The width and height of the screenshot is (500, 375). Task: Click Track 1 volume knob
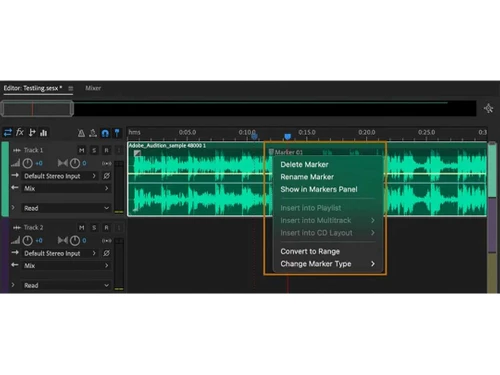point(28,163)
